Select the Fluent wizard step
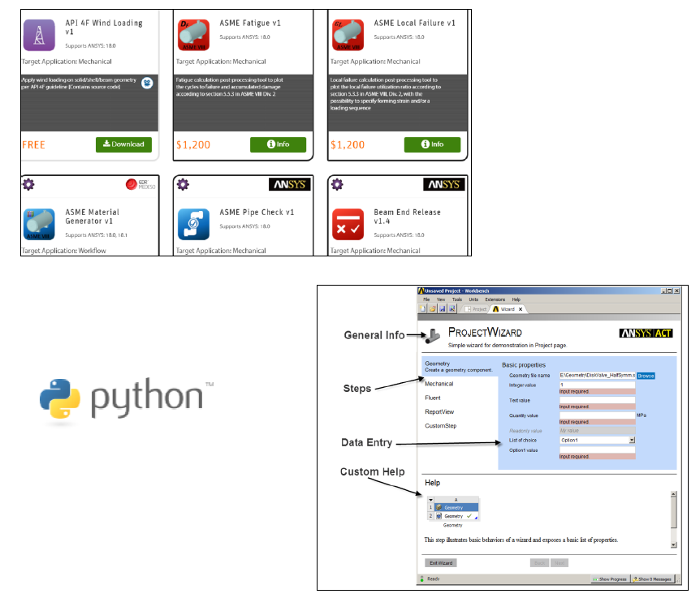Screen dimensions: 700x598 point(433,398)
